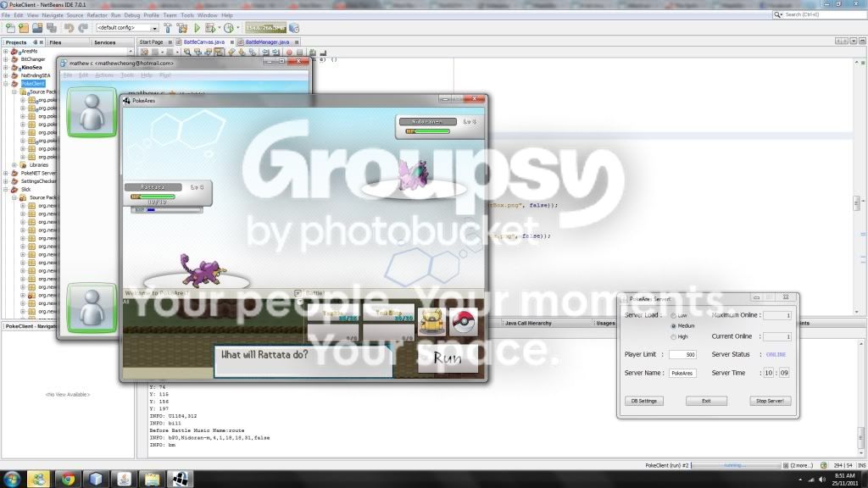
Task: Expand the PokeNET Server project node
Action: click(x=6, y=173)
